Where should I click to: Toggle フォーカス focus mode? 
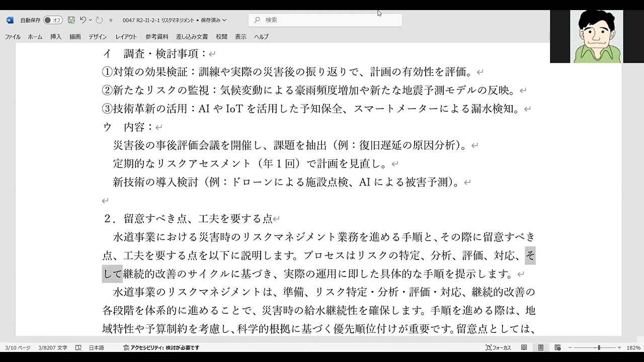pos(498,348)
